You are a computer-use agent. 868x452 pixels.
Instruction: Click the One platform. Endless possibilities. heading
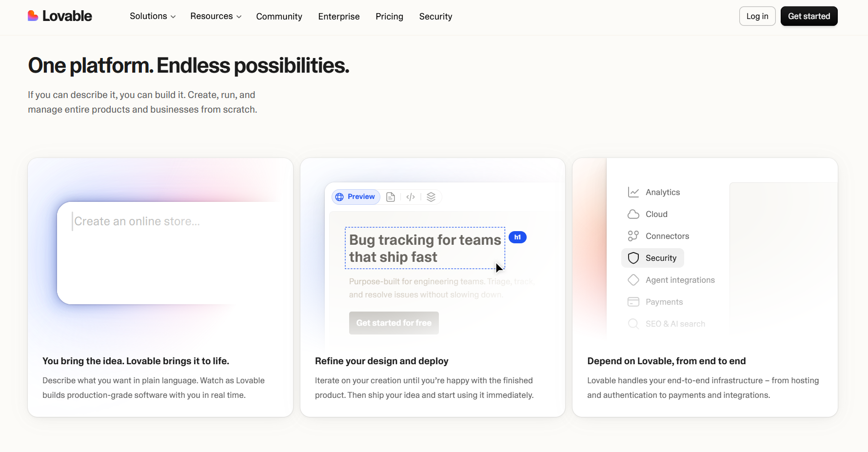[189, 65]
